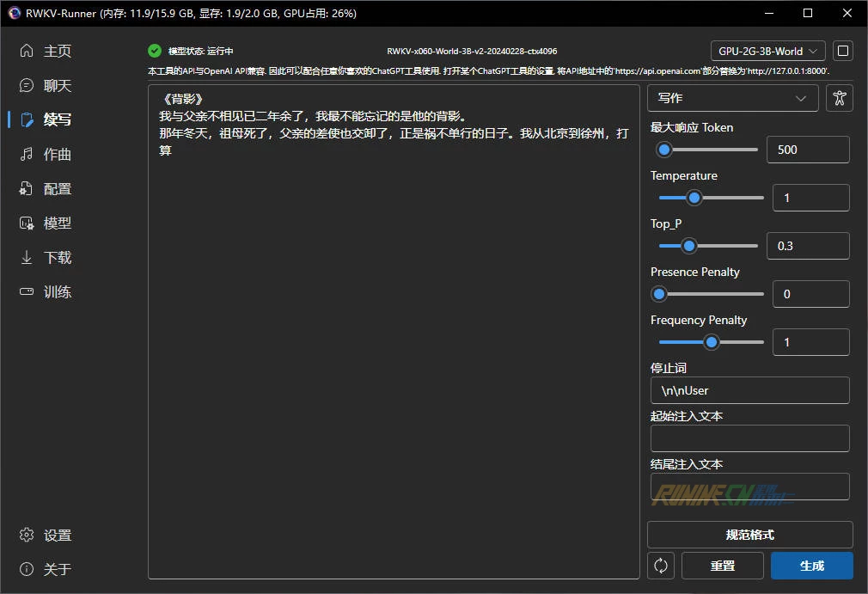Viewport: 868px width, 594px height.
Task: Click the 最大响应 Token value field
Action: (807, 150)
